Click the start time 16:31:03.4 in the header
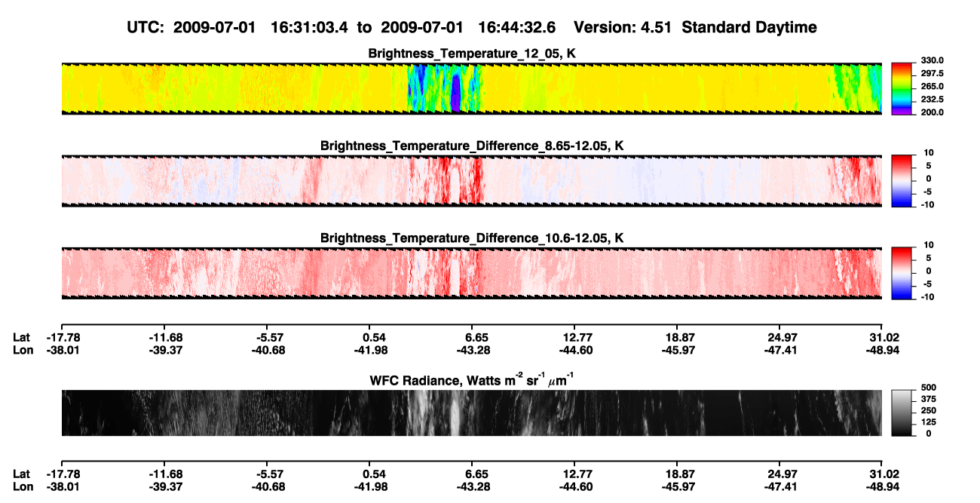This screenshot has width=980, height=503. (310, 28)
